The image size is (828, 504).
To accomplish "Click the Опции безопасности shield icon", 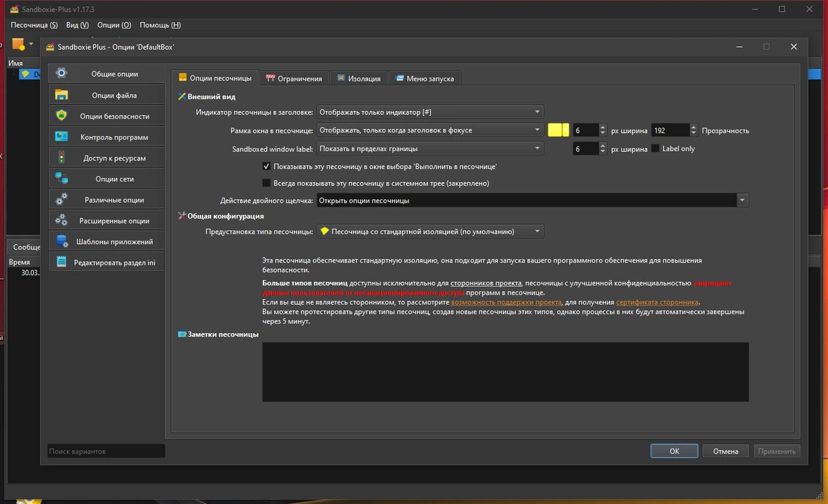I will [x=61, y=116].
